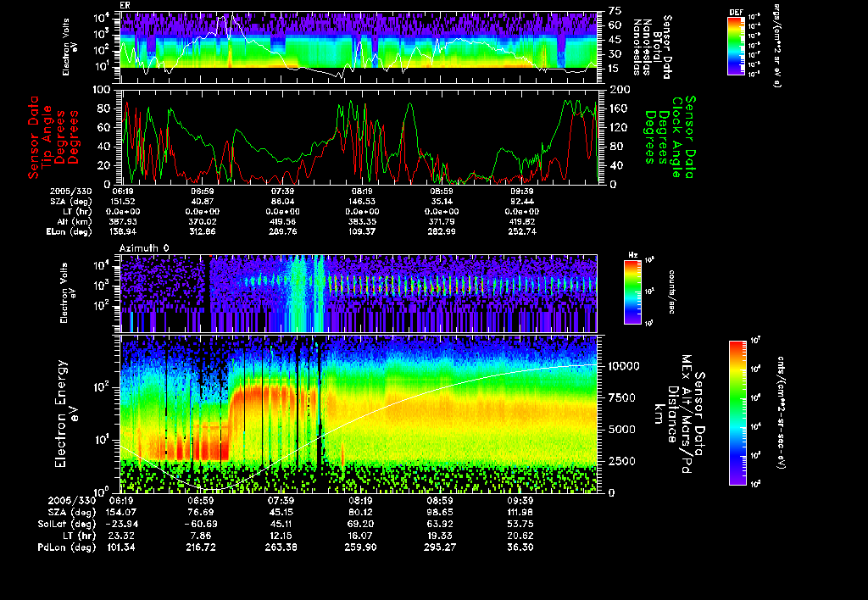
Task: Click the local time value 23.32
Action: pyautogui.click(x=123, y=536)
